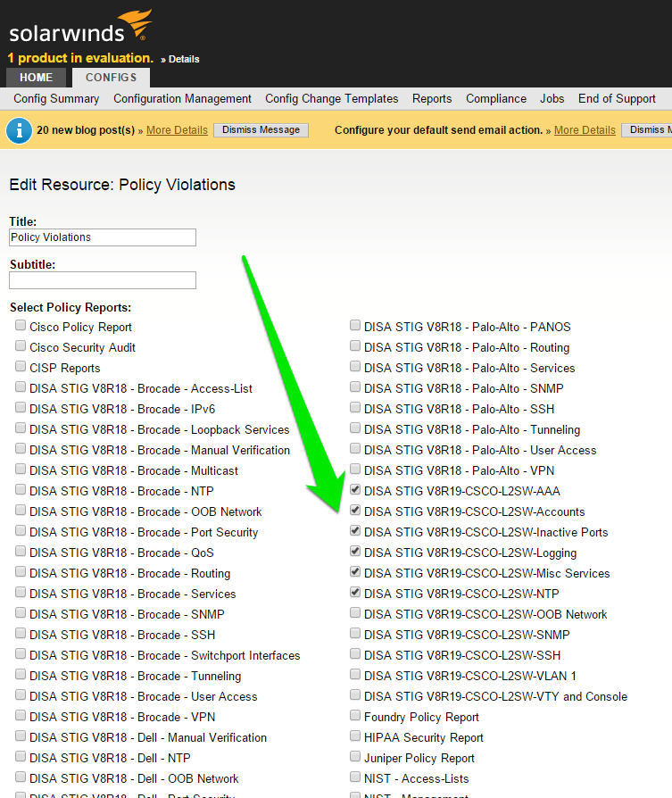Open End of Support menu item
Screen dimensions: 672x798
coord(617,99)
